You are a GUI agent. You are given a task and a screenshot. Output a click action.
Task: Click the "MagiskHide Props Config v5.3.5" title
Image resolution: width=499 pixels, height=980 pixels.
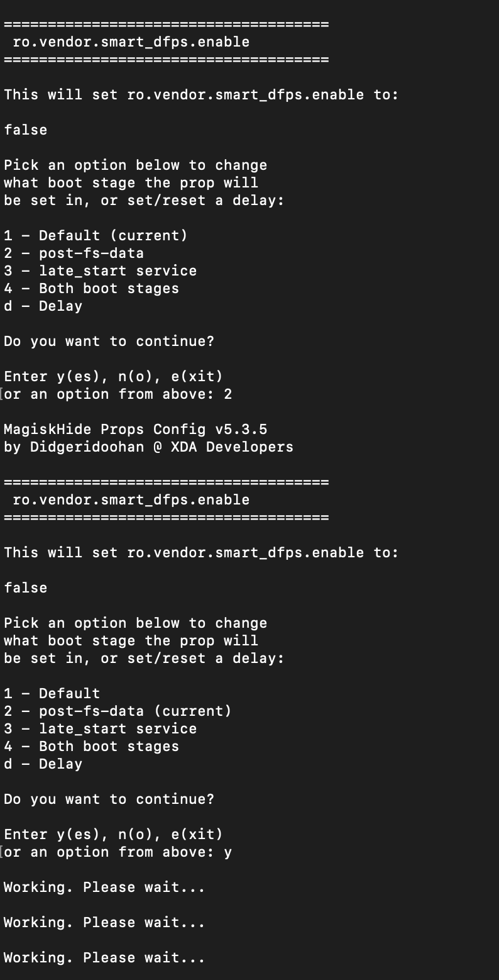[x=135, y=430]
